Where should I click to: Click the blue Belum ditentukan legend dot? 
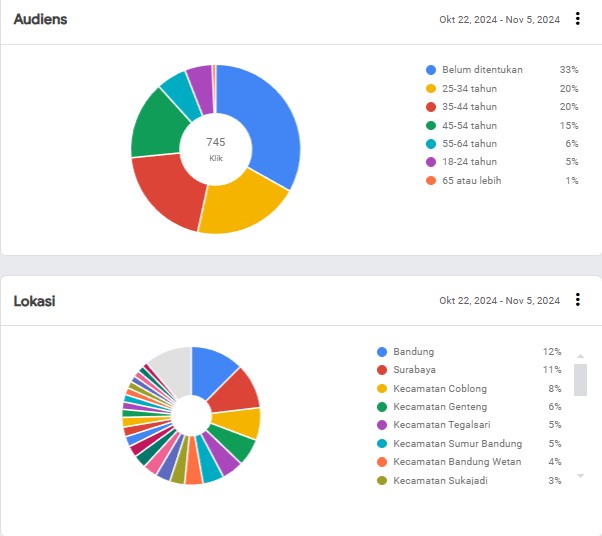pos(431,70)
